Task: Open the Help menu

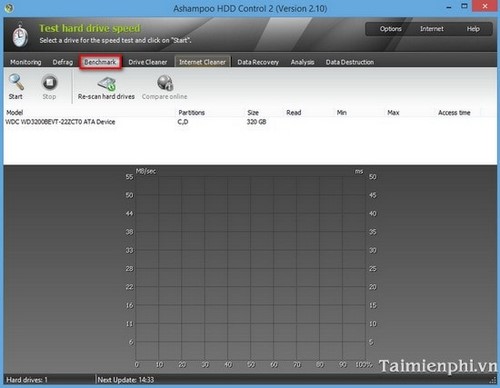Action: coord(473,29)
